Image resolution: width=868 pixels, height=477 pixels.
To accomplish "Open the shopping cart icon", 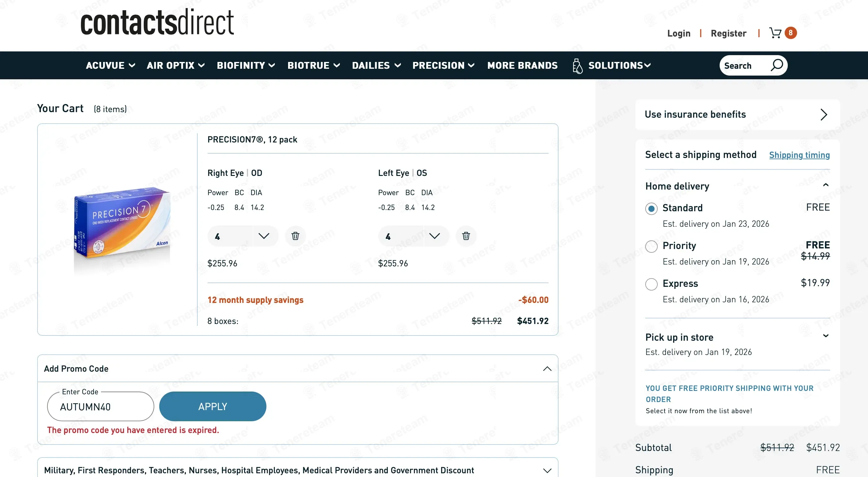I will 775,33.
